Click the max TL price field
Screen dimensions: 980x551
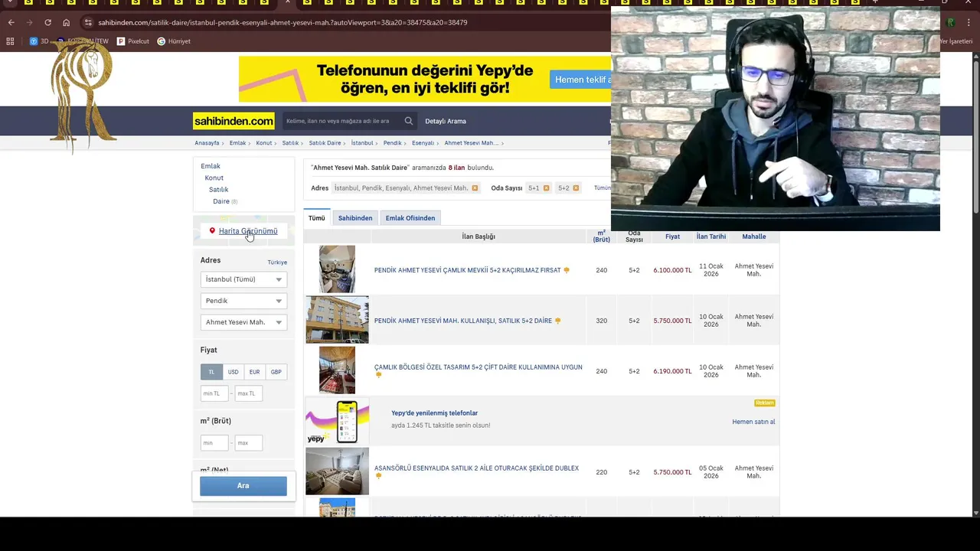[x=248, y=393]
